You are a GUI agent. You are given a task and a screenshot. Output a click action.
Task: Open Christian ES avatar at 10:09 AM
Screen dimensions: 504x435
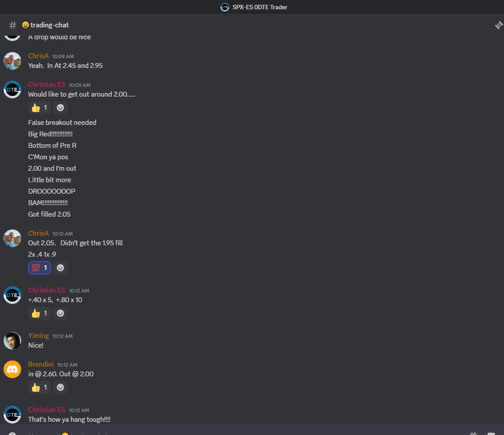[x=12, y=90]
